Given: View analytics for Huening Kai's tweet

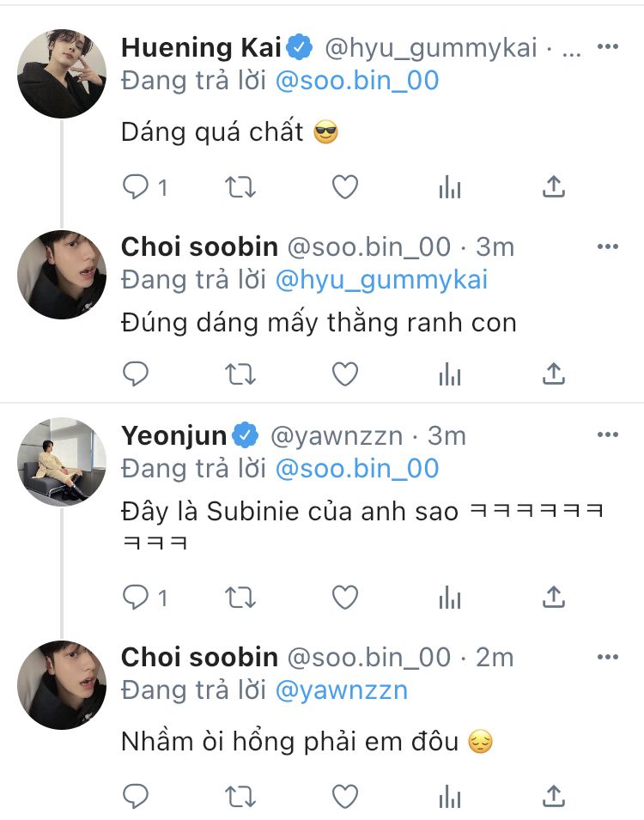Looking at the screenshot, I should click(x=449, y=187).
